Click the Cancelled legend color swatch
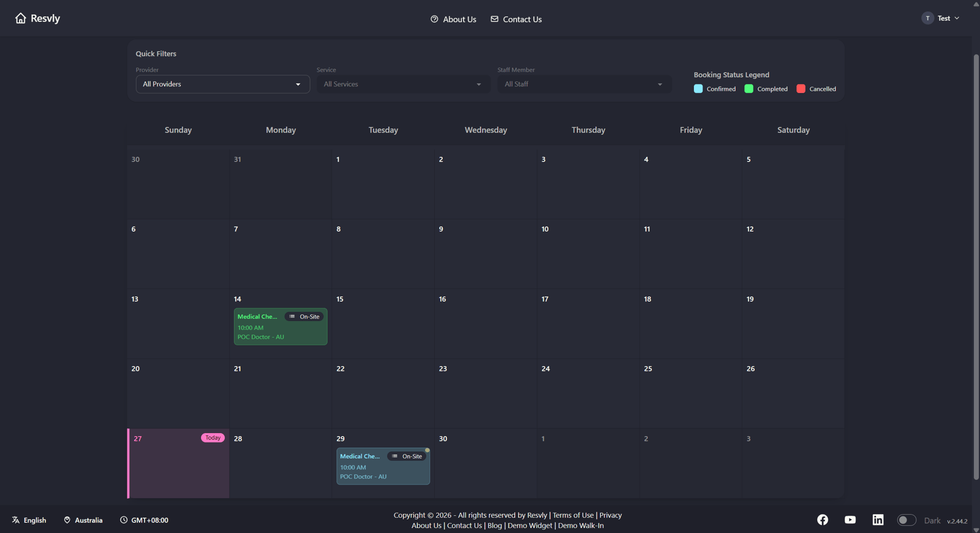This screenshot has height=533, width=980. (801, 89)
